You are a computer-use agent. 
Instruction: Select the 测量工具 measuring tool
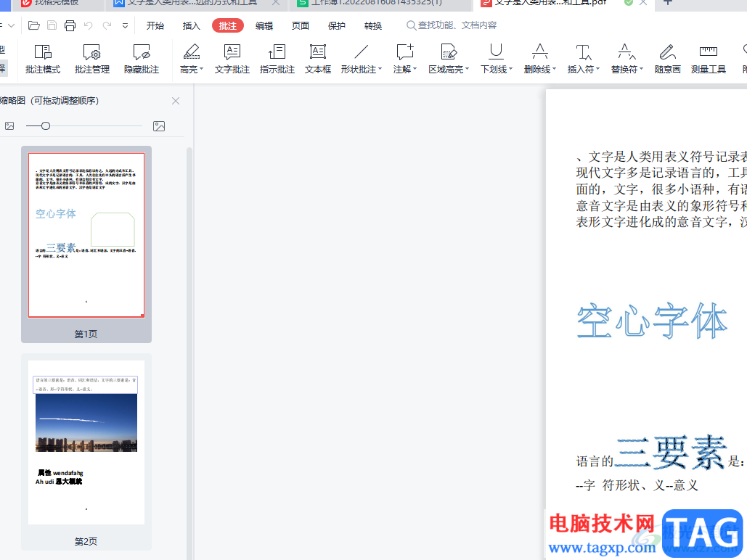click(x=709, y=59)
